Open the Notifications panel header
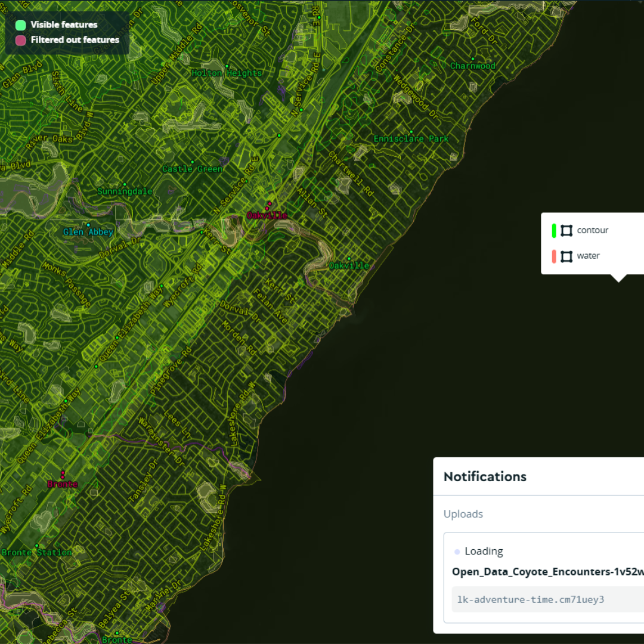 pos(485,476)
